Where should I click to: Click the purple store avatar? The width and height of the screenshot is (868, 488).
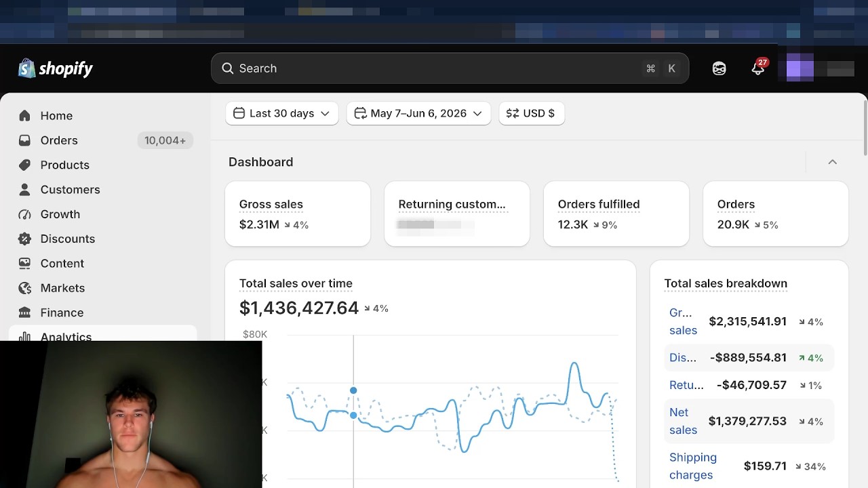(x=800, y=68)
